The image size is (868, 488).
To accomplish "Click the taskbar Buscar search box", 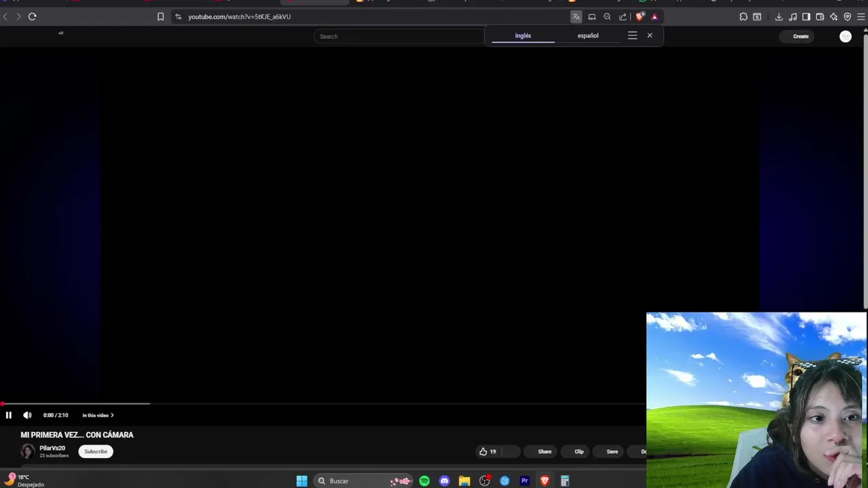I will (363, 481).
